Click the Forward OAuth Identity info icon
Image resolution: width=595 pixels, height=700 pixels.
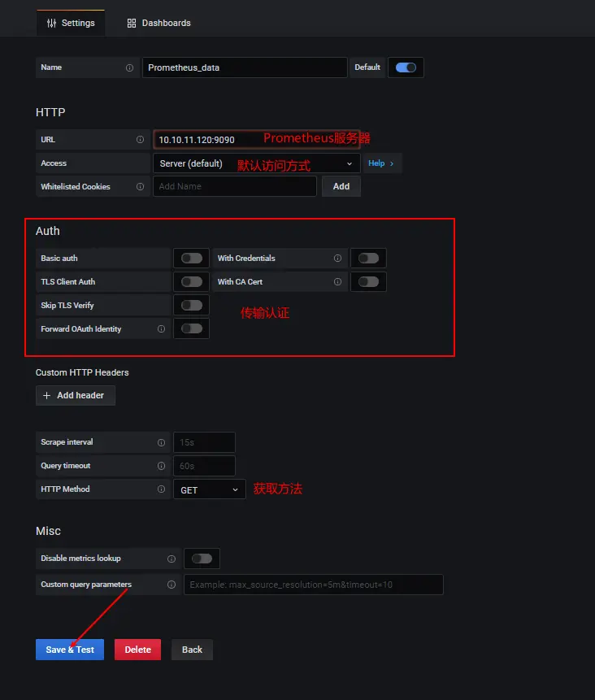coord(161,329)
